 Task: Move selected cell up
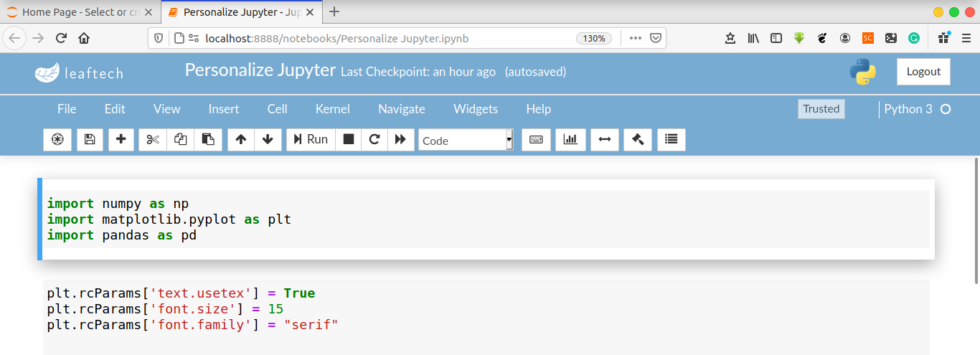point(241,140)
